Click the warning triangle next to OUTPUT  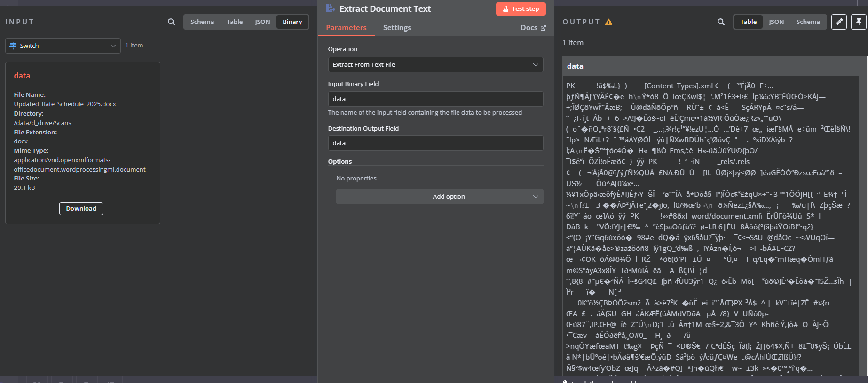(609, 22)
